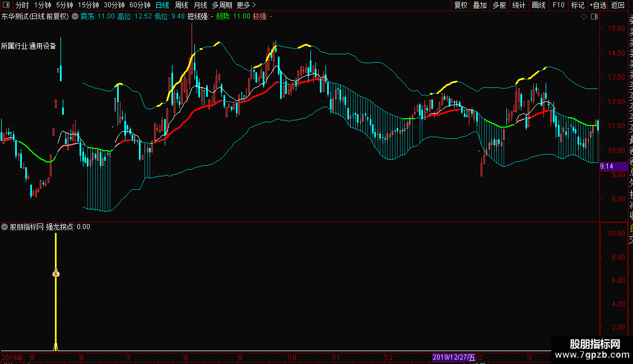
Task: Click the 2019/12/27/五 date marker
Action: (454, 357)
